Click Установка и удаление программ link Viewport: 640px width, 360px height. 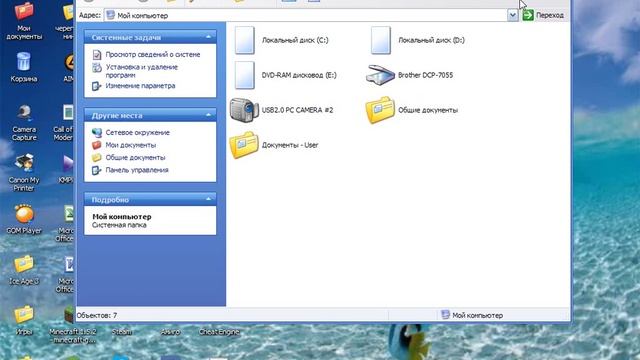(142, 71)
